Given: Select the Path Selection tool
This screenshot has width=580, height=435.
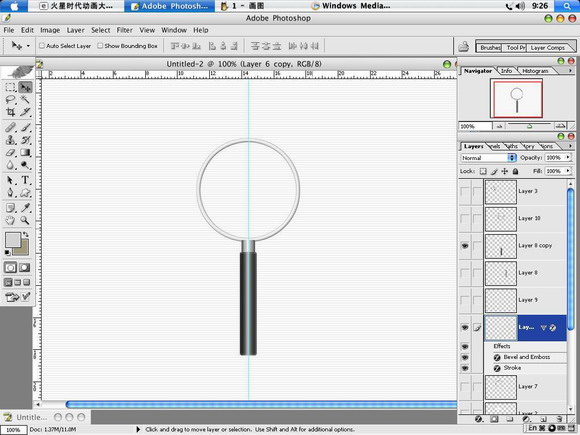Looking at the screenshot, I should 10,181.
